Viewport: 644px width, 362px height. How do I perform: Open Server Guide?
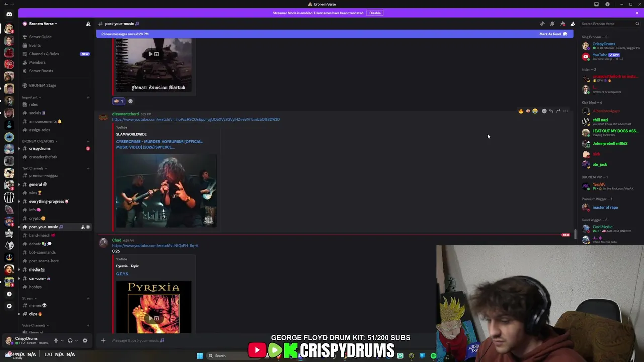[40, 37]
